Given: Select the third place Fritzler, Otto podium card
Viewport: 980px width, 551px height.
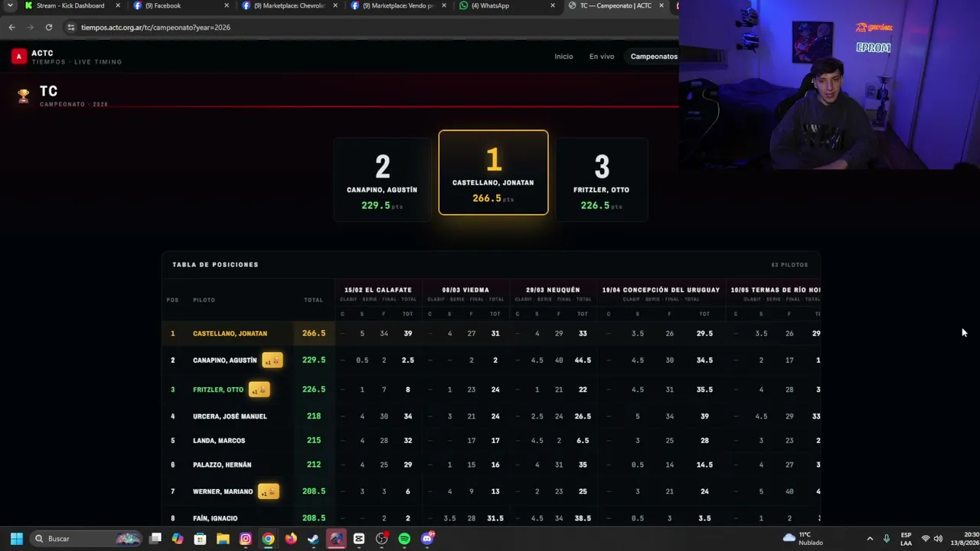Looking at the screenshot, I should [x=602, y=180].
